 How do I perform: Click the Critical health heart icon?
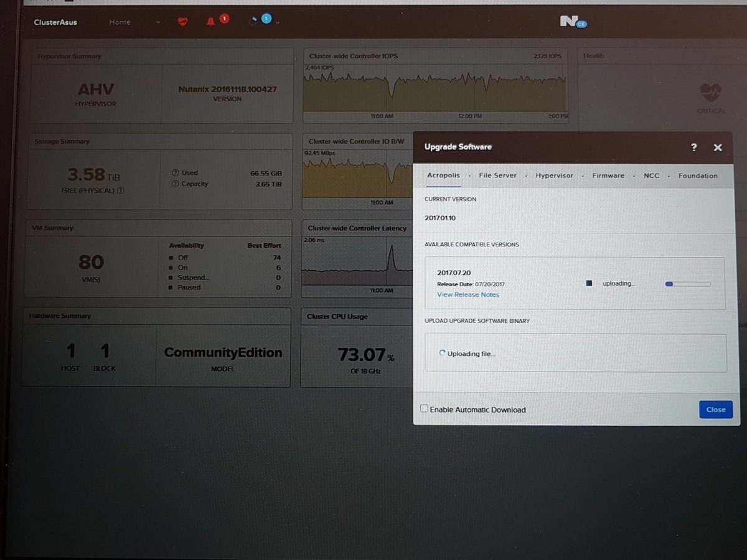pos(711,93)
